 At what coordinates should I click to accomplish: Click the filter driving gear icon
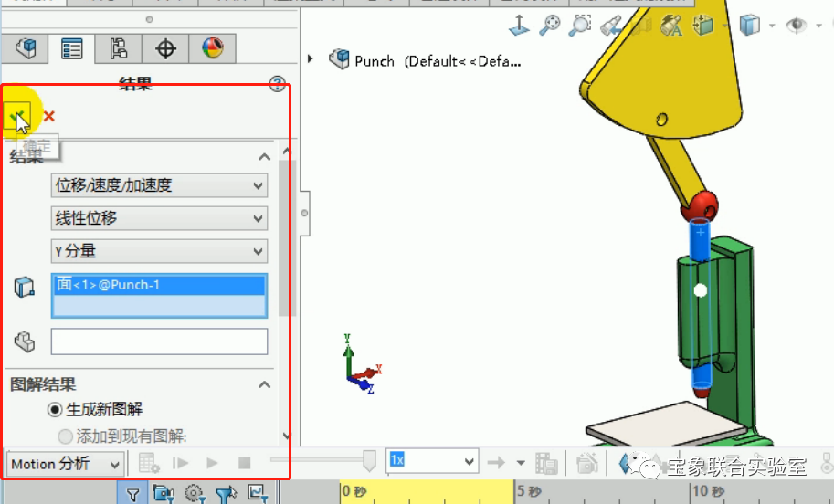(x=195, y=495)
